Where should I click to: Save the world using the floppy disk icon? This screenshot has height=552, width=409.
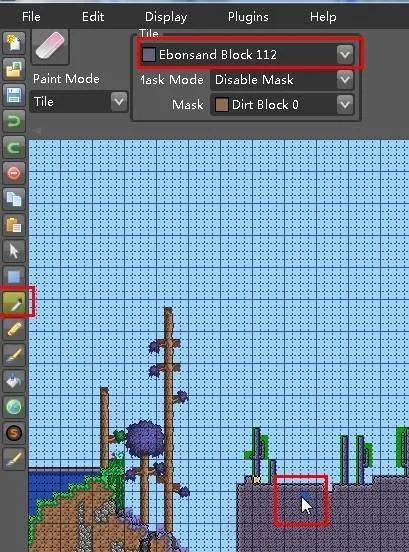click(14, 95)
